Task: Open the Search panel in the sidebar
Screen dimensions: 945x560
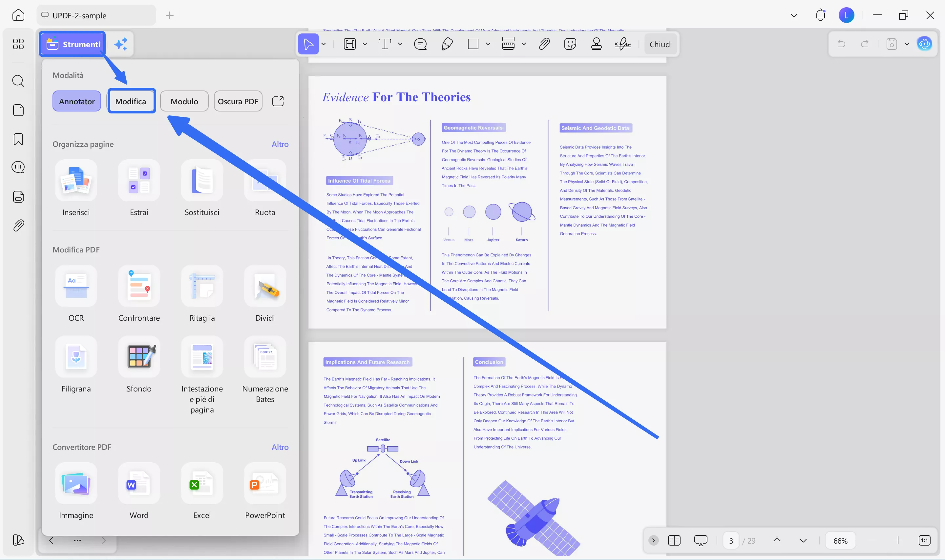Action: [18, 81]
